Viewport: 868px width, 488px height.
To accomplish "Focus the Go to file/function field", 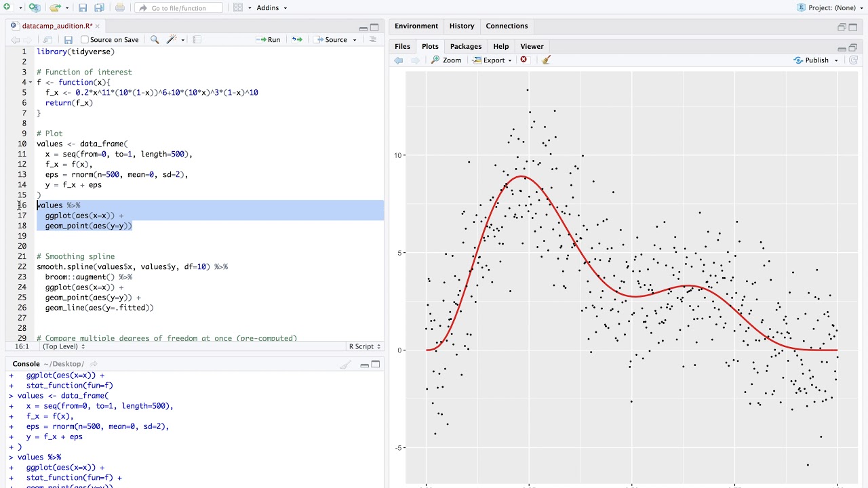I will click(179, 7).
